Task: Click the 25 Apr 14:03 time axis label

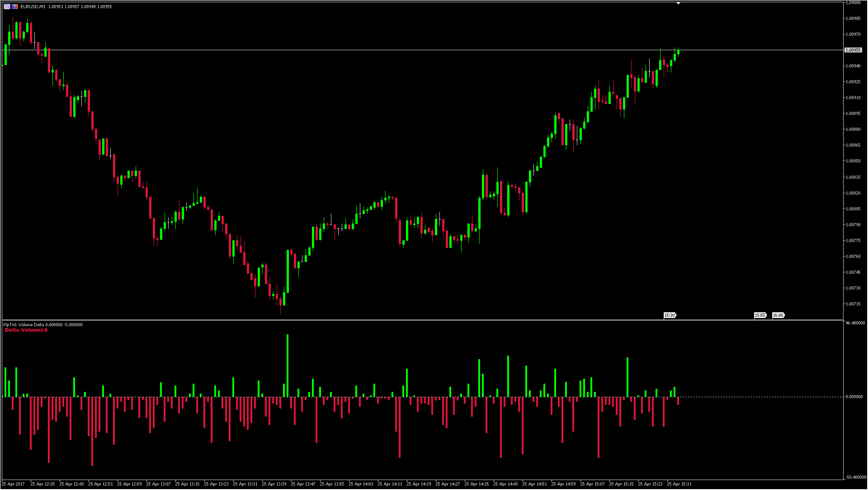Action: [361, 484]
